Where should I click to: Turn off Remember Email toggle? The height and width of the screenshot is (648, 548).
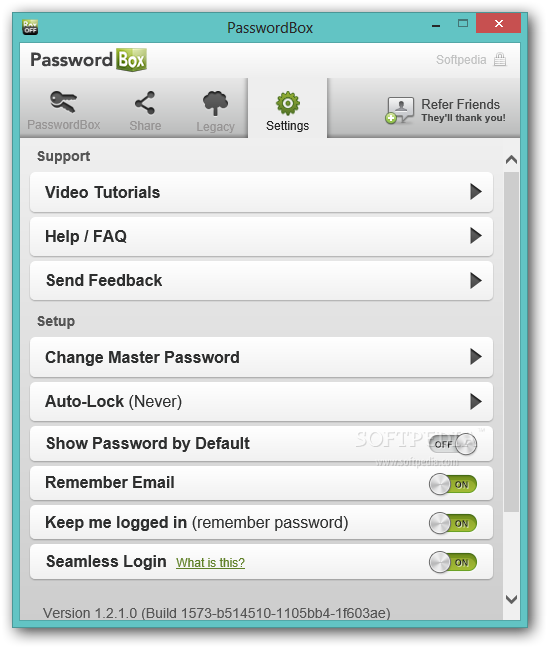453,484
